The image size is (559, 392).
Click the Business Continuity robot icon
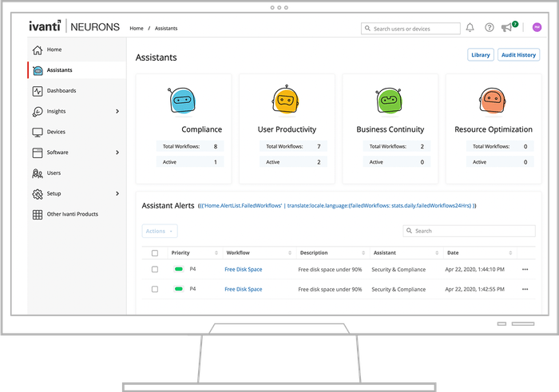click(389, 101)
